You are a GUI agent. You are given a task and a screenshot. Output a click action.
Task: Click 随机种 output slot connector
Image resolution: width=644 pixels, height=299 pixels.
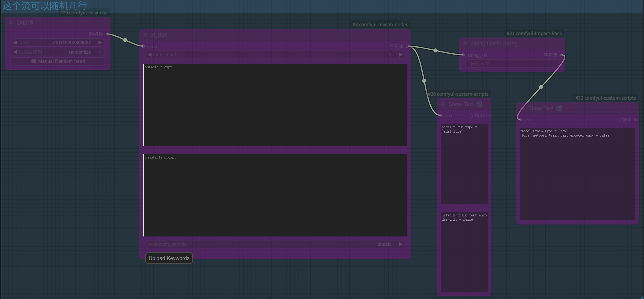point(107,34)
